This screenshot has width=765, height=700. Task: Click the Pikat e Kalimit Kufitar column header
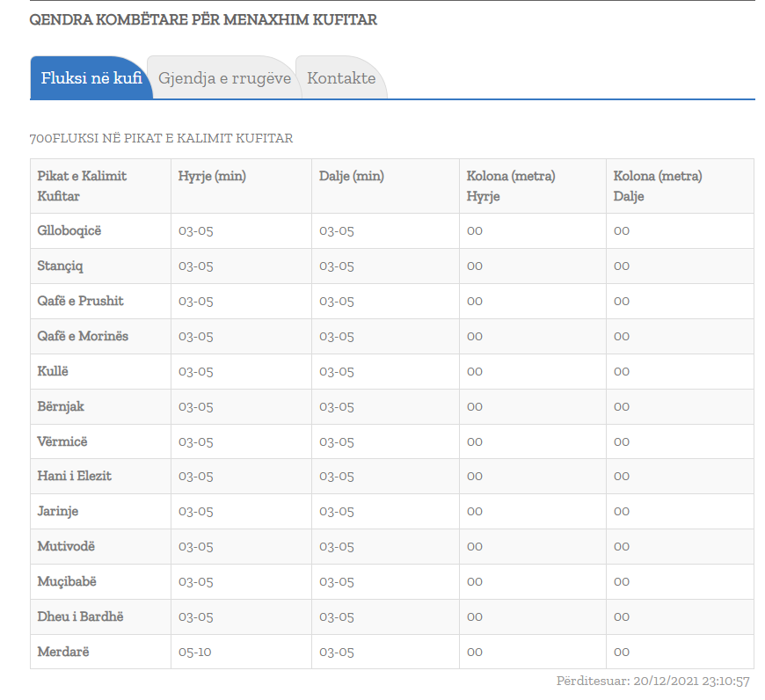pos(100,186)
